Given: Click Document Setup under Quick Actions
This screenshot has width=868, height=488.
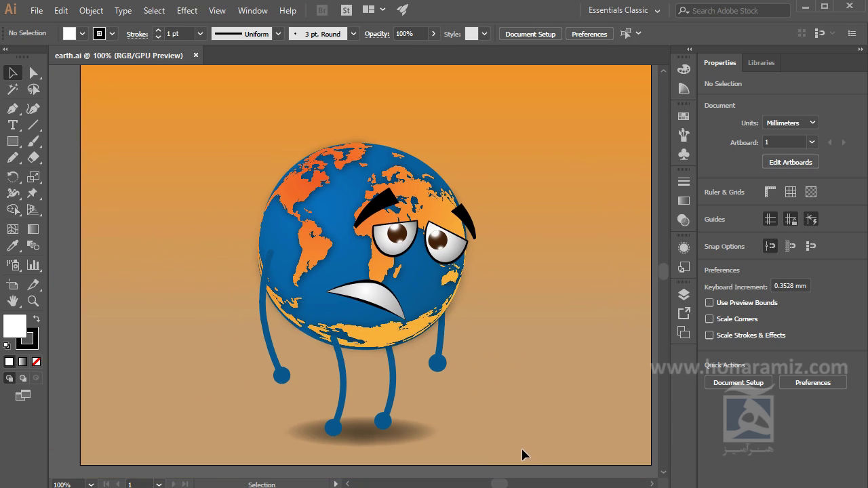Looking at the screenshot, I should pos(738,382).
